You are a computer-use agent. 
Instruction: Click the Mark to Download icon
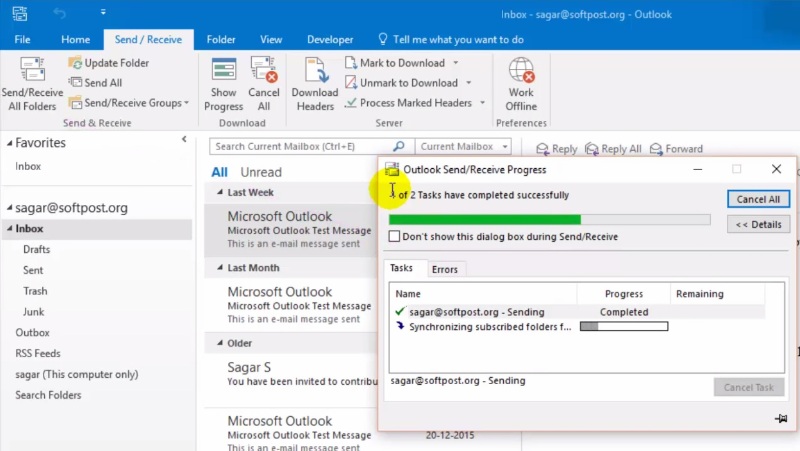pos(351,63)
